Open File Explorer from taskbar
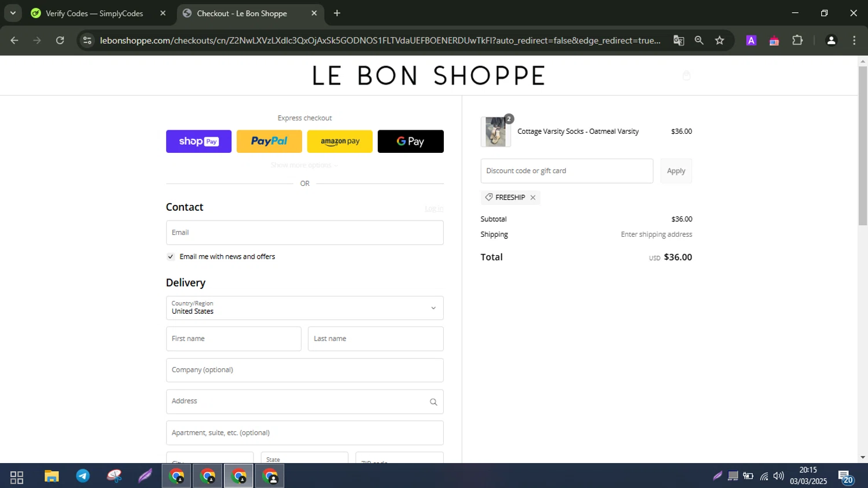 pyautogui.click(x=52, y=476)
